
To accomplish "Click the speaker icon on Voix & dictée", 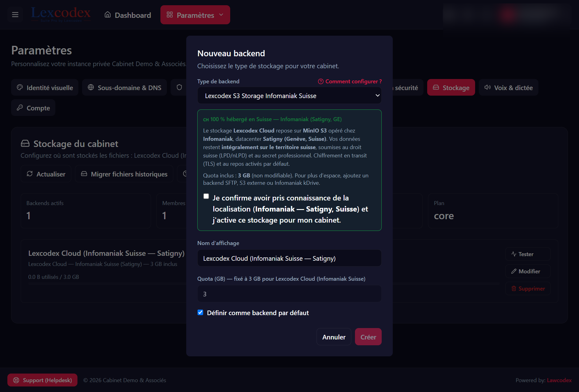I will tap(487, 87).
